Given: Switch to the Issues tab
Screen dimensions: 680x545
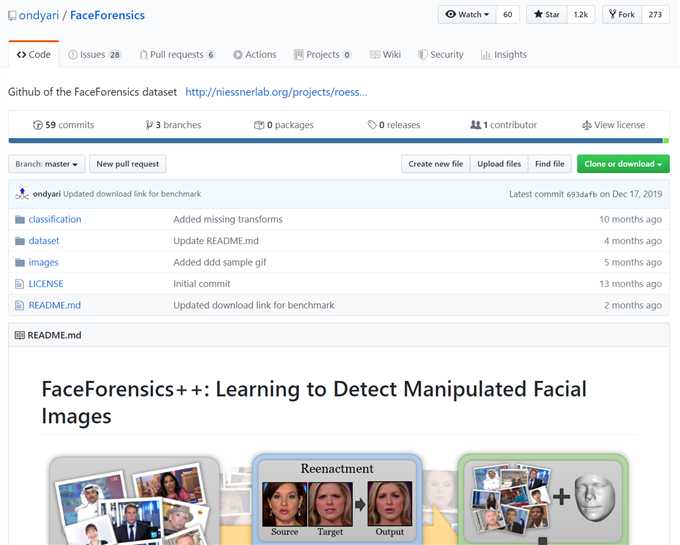Looking at the screenshot, I should tap(94, 55).
